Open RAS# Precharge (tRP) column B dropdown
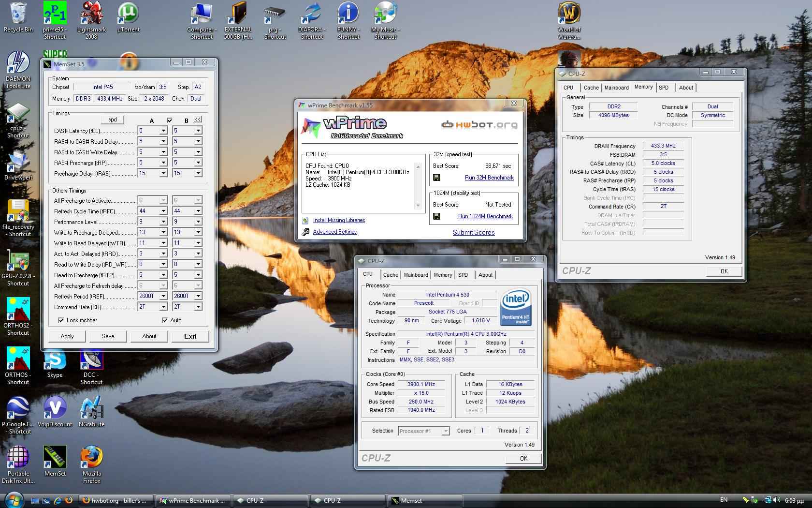This screenshot has height=508, width=812. [198, 163]
